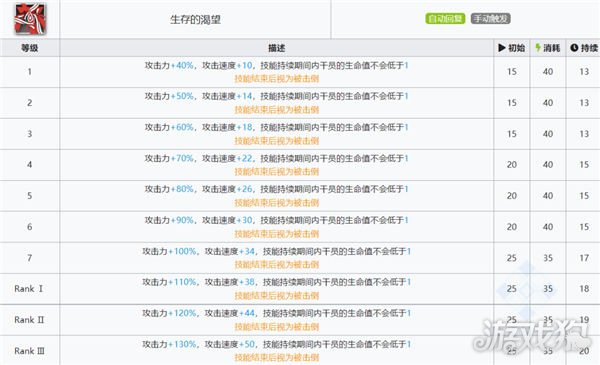Select the Rank III cell
This screenshot has height=365, width=600.
(29, 350)
